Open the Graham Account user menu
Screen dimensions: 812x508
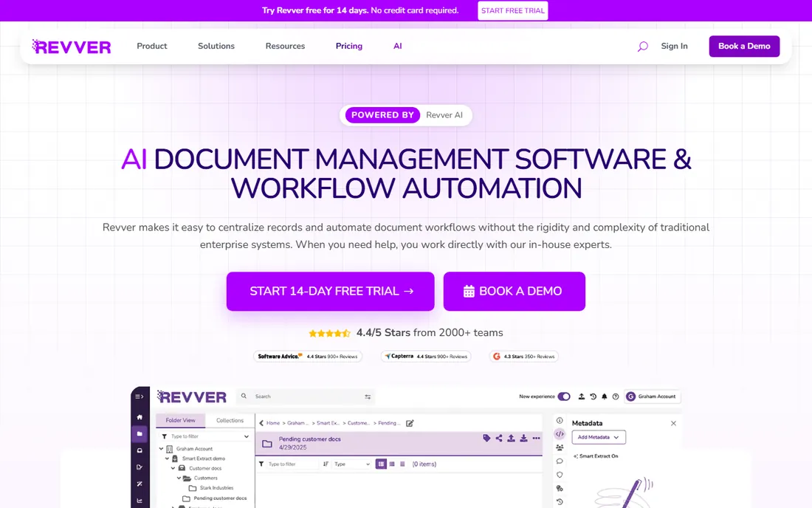point(653,397)
